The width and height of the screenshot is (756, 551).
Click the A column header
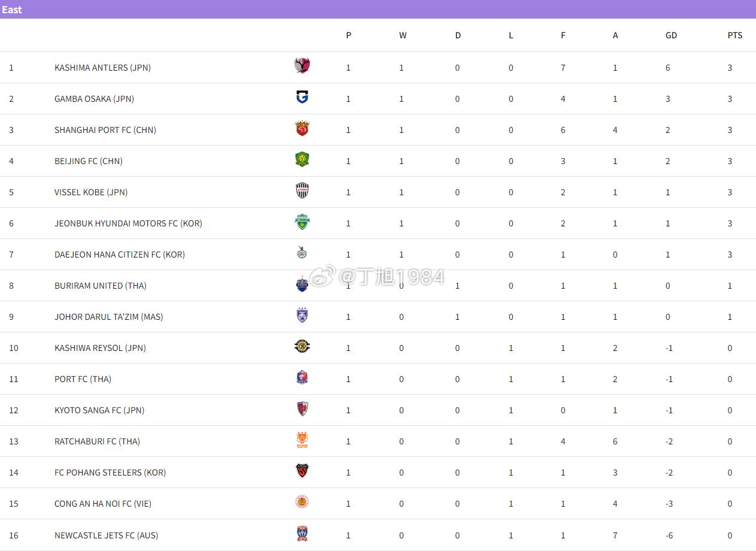coord(615,35)
